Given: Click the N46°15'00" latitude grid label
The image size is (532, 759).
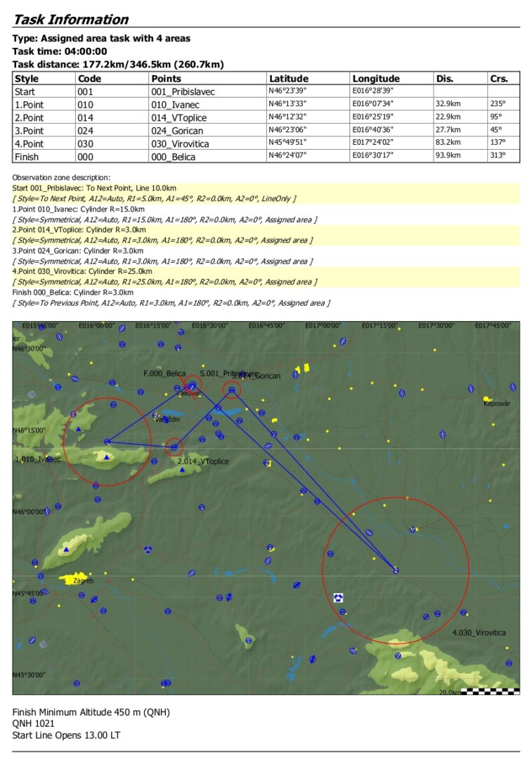Looking at the screenshot, I should coord(29,430).
